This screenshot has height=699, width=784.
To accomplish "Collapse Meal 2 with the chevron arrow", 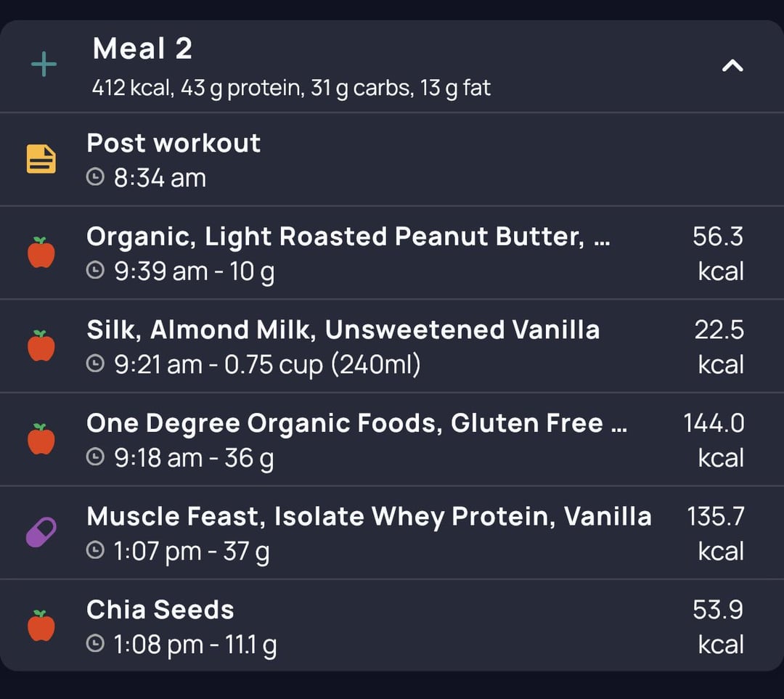I will (732, 65).
